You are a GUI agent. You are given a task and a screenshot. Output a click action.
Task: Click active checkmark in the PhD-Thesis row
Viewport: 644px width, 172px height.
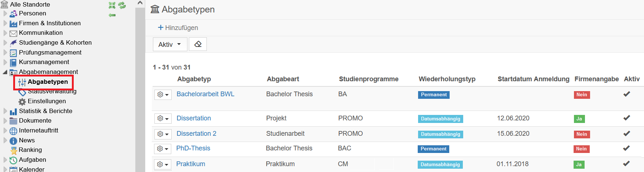click(x=627, y=148)
